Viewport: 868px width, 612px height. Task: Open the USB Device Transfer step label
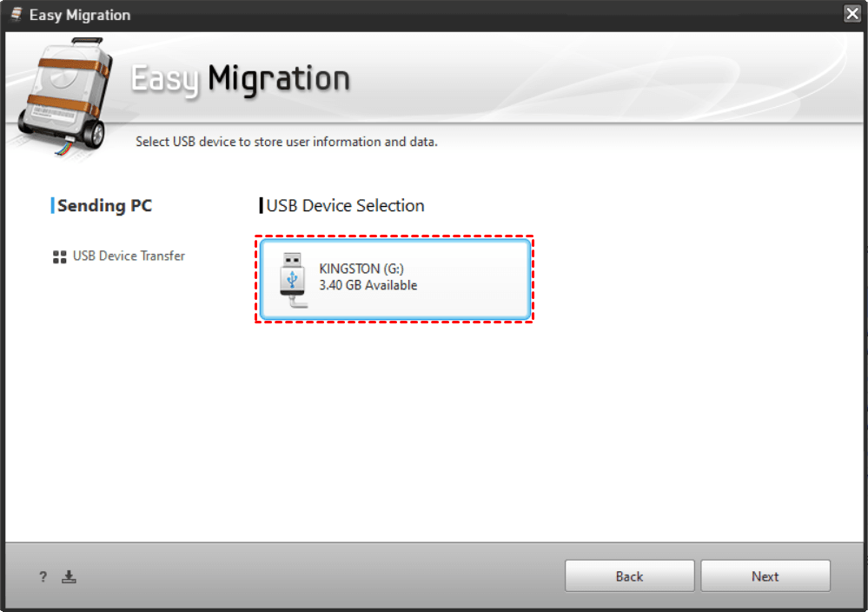(x=129, y=256)
